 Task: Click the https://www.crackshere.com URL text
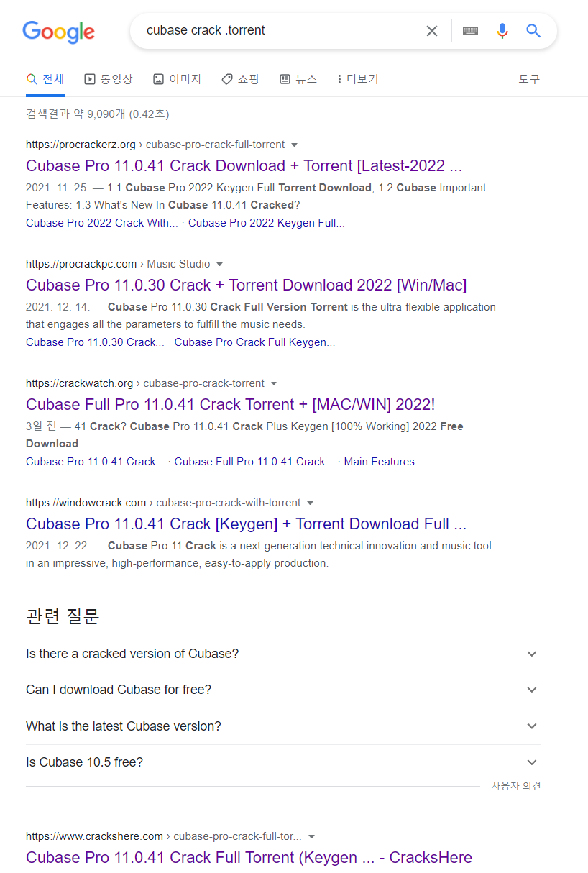pyautogui.click(x=94, y=836)
